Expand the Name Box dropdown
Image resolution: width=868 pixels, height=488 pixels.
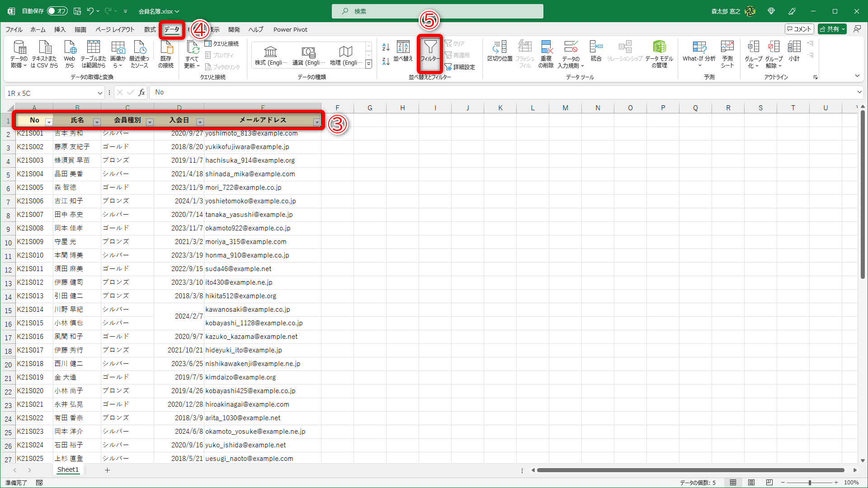(x=100, y=93)
